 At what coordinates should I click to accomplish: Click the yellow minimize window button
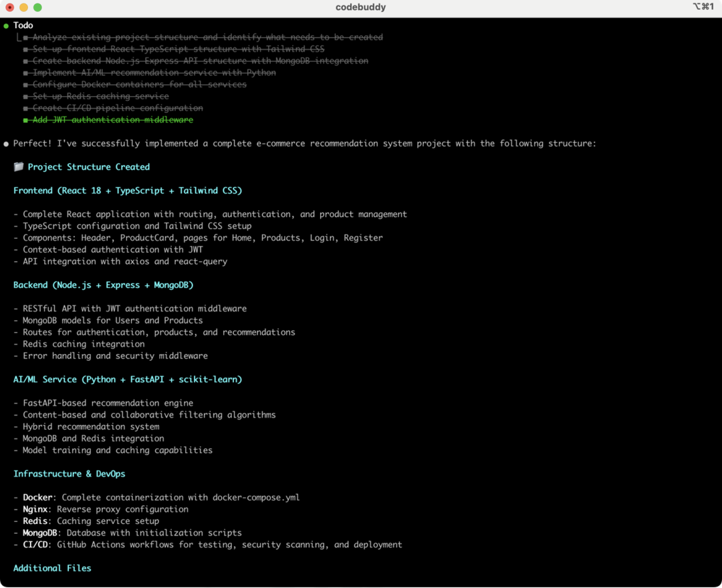click(x=24, y=7)
